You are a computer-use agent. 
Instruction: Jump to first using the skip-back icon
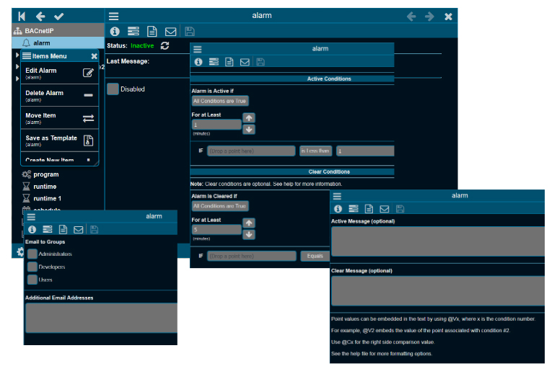pyautogui.click(x=22, y=16)
